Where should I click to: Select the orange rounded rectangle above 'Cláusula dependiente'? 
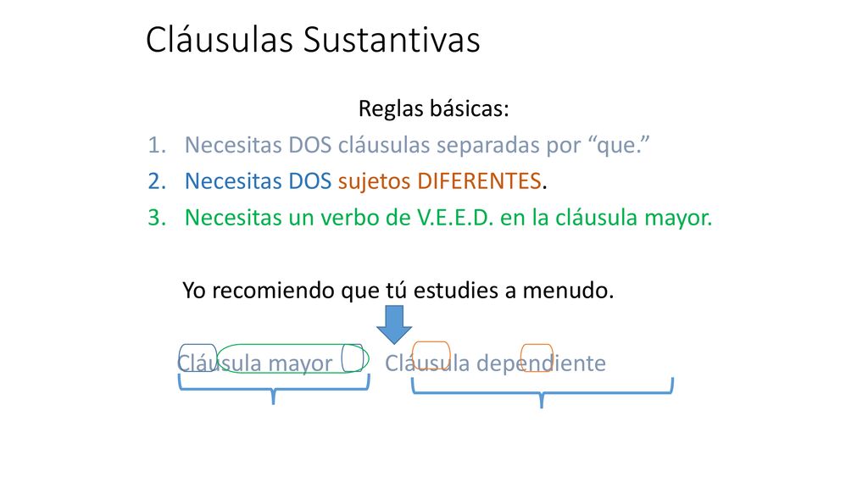pyautogui.click(x=431, y=356)
